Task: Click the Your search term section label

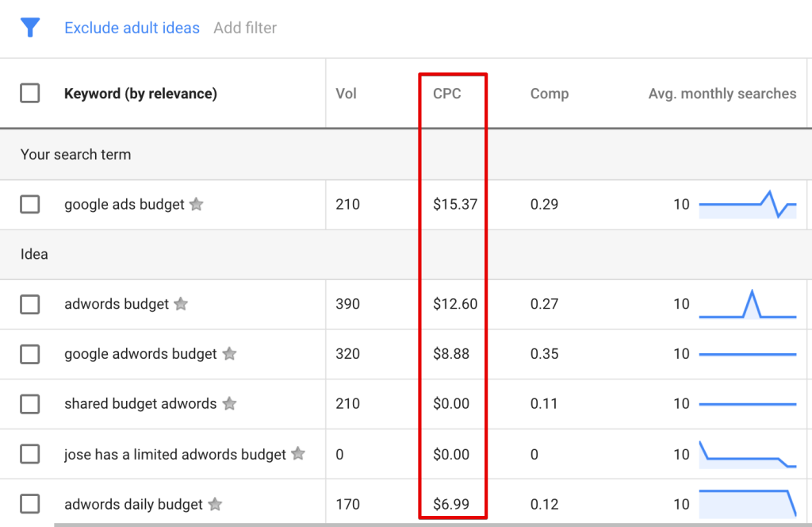Action: point(75,155)
